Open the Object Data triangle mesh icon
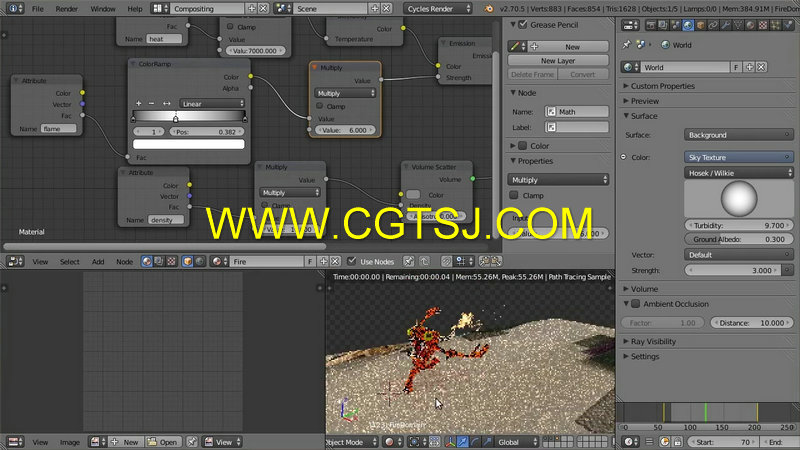Screen dimensions: 800x450 [738, 25]
